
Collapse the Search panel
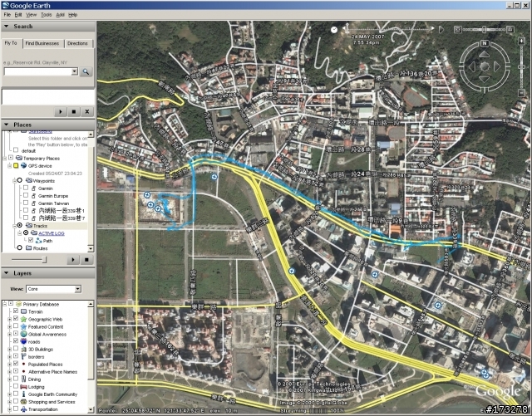click(7, 26)
